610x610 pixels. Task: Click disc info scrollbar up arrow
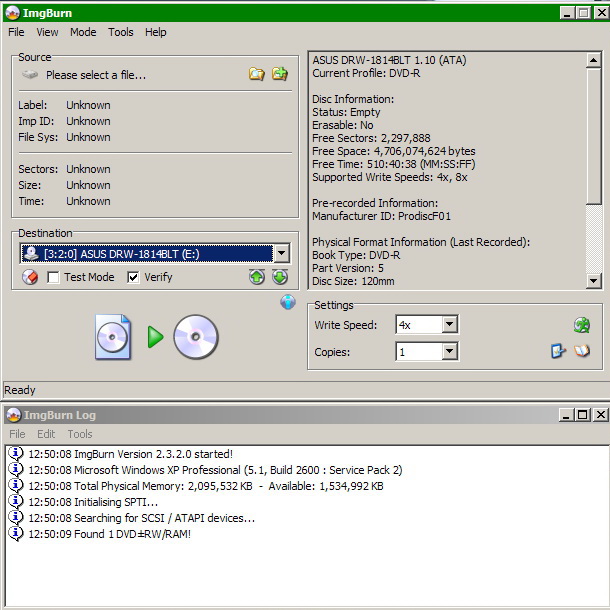[x=593, y=60]
